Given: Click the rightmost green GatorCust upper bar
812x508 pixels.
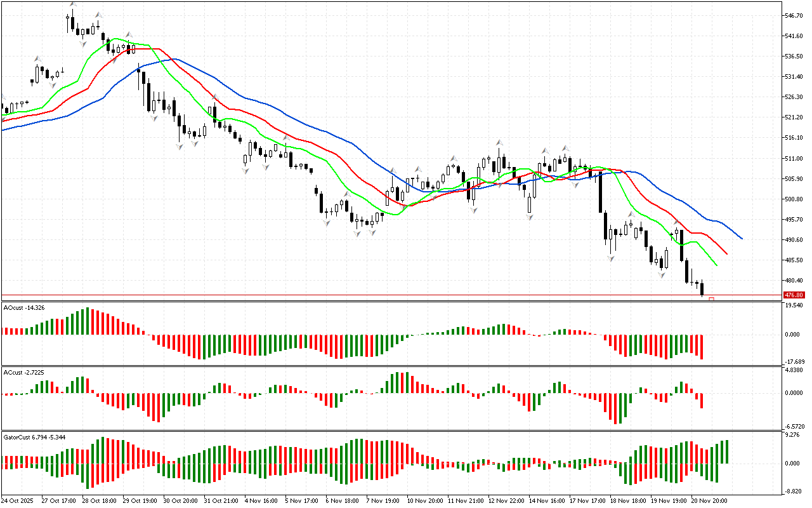Looking at the screenshot, I should (x=726, y=451).
